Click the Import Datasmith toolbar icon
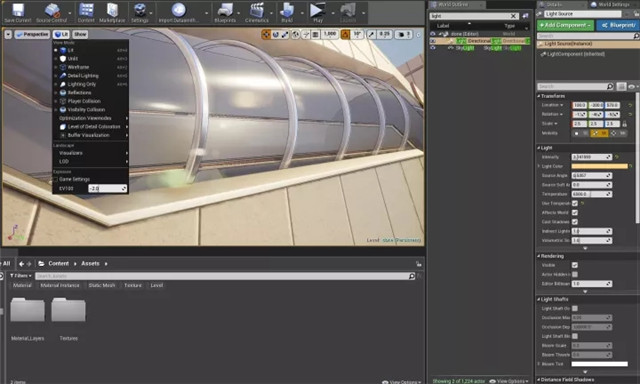Screen dimensions: 640x384 [x=178, y=12]
